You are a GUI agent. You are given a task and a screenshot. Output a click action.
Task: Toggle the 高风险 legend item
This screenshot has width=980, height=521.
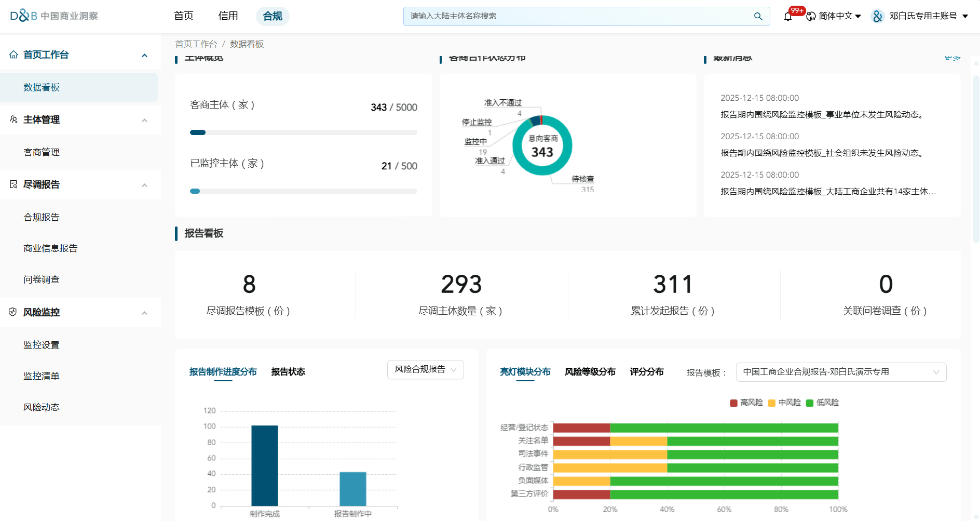(746, 403)
